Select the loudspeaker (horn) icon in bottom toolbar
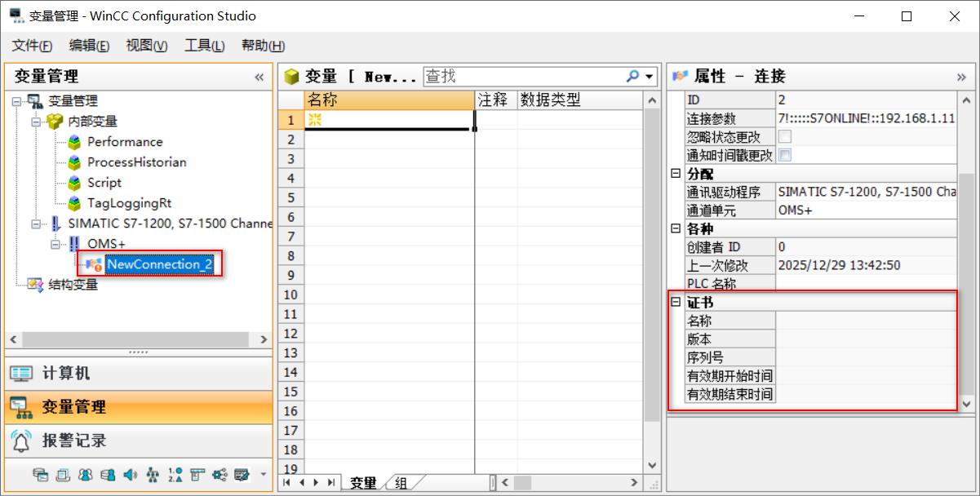The width and height of the screenshot is (980, 496). point(131,475)
